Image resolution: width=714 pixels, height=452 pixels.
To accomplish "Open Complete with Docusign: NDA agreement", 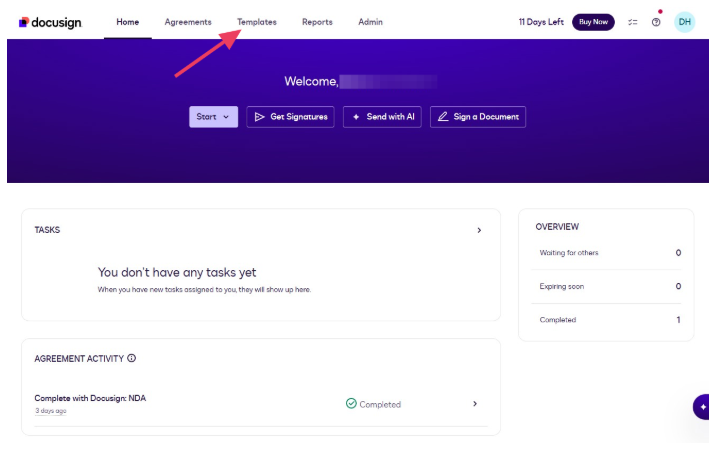I will tap(90, 398).
